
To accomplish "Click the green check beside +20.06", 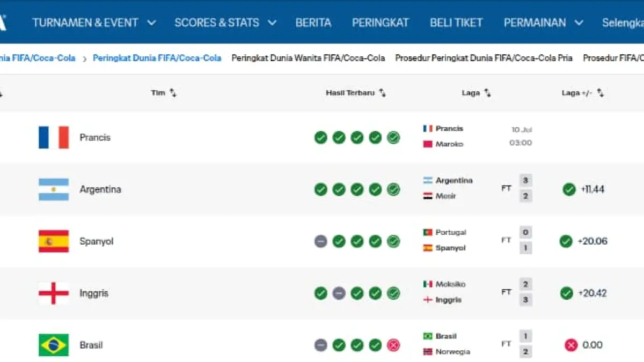I will pyautogui.click(x=566, y=241).
